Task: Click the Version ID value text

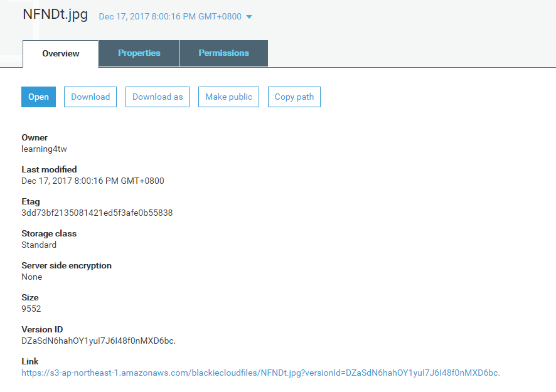Action: coord(99,341)
